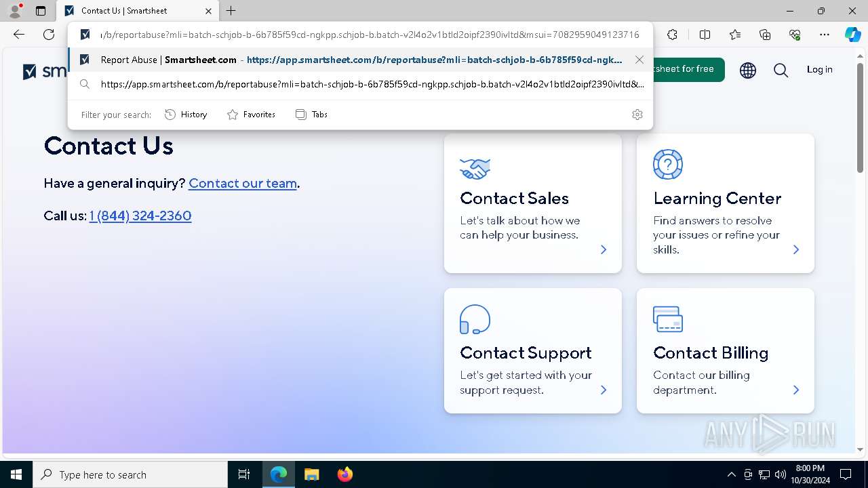This screenshot has height=488, width=868.
Task: Select the search URL suggestion row
Action: pos(361,84)
